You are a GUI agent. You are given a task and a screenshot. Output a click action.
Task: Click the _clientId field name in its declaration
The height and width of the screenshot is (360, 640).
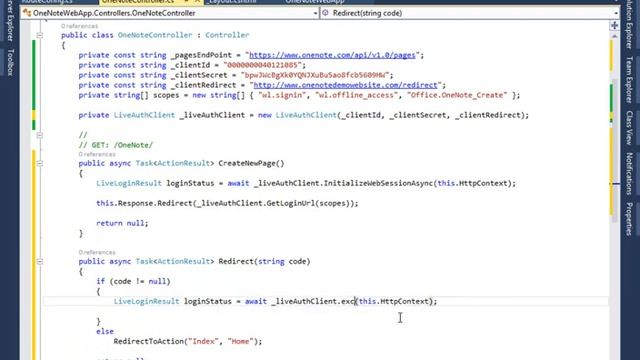[191, 65]
